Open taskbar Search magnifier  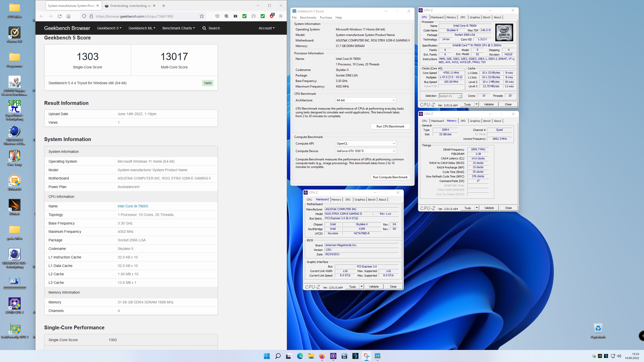click(x=278, y=356)
